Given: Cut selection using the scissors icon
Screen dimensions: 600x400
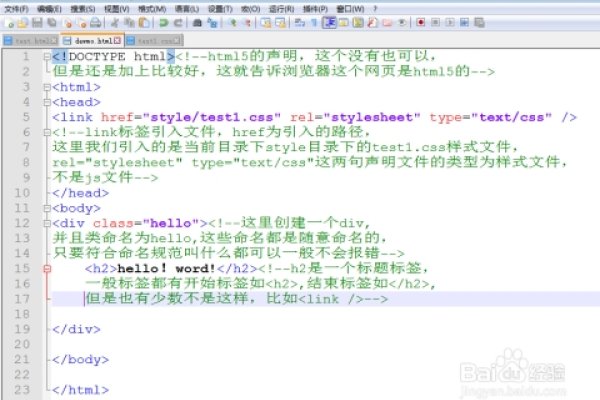Looking at the screenshot, I should tap(114, 23).
